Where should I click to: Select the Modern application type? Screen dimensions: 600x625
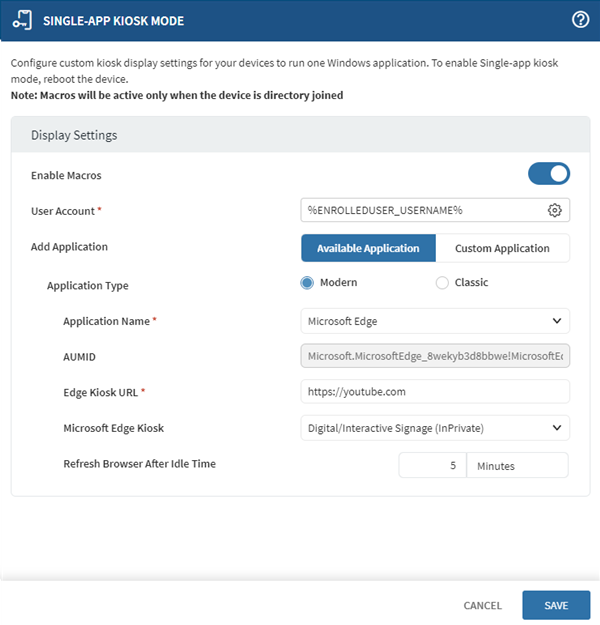[x=308, y=283]
